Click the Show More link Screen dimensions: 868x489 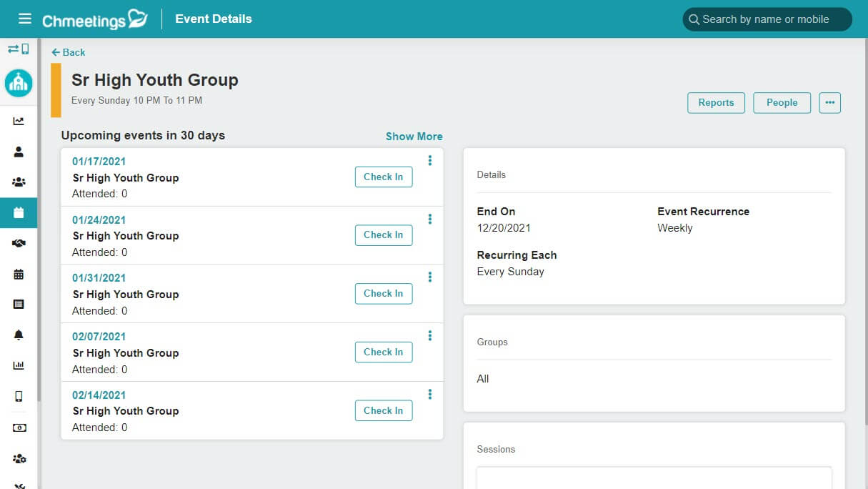pos(414,136)
